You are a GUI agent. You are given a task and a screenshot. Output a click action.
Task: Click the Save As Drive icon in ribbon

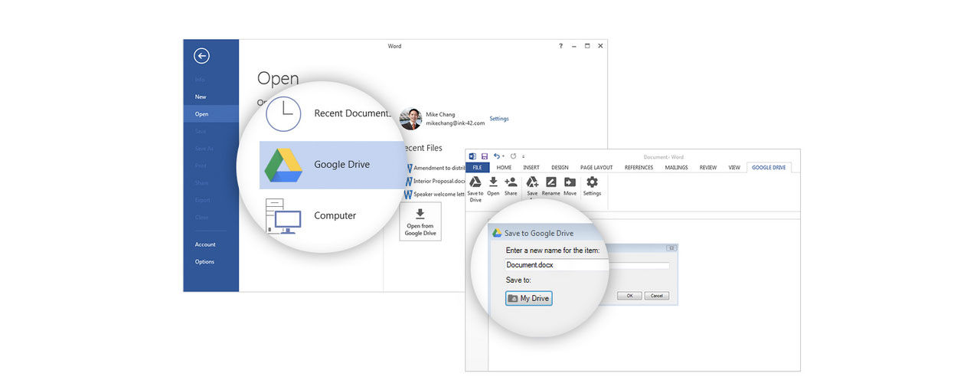[532, 182]
